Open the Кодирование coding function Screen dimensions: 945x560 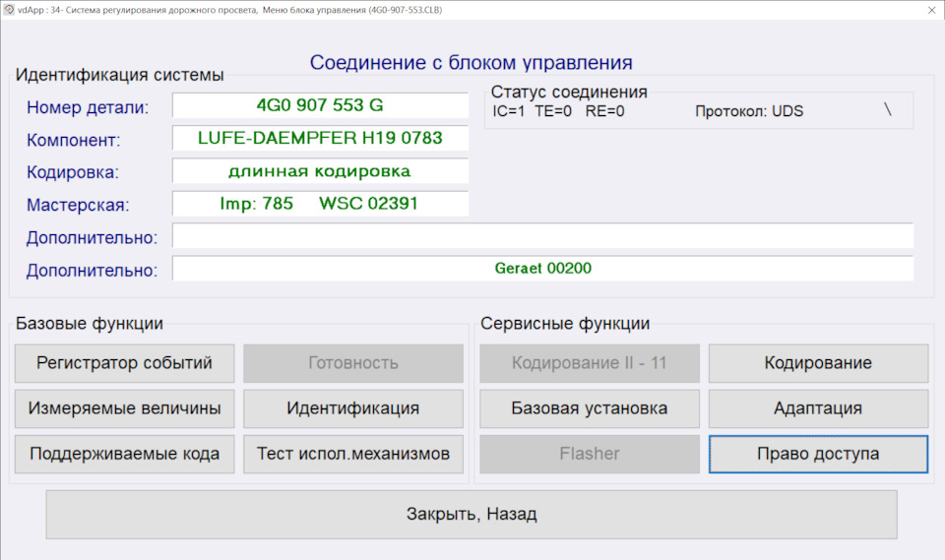point(818,363)
